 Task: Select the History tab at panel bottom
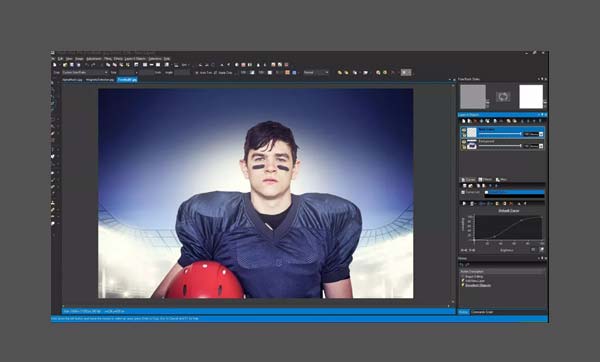click(x=463, y=312)
